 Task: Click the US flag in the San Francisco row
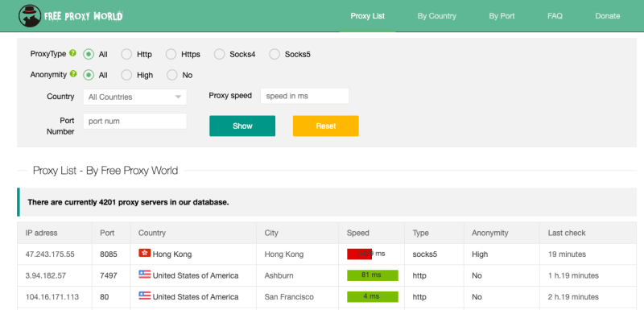[145, 296]
